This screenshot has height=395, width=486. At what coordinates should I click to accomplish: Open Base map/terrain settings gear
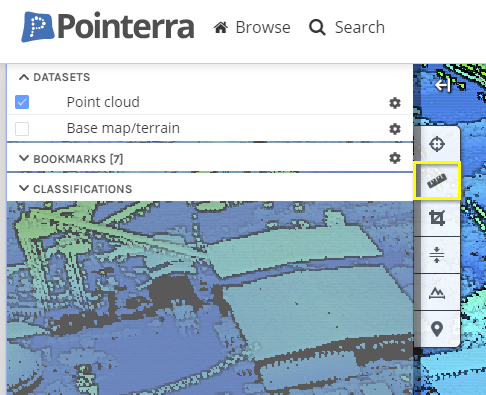(395, 129)
